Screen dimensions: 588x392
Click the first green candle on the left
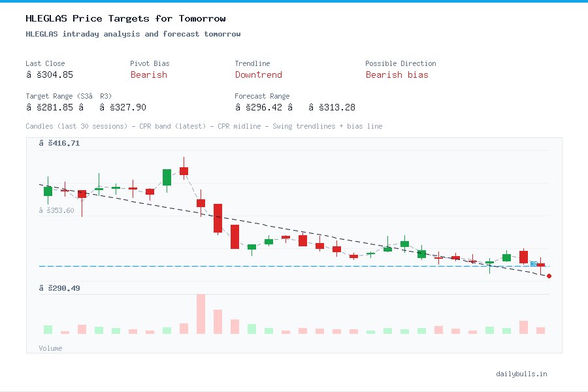click(48, 191)
